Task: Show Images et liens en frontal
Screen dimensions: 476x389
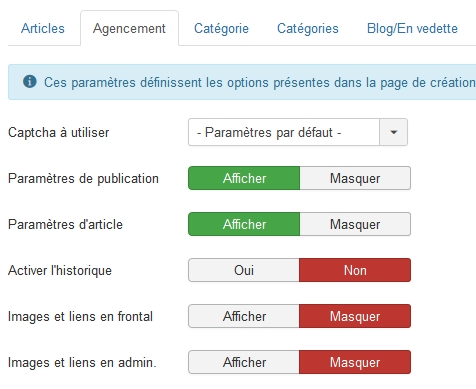Action: (244, 316)
